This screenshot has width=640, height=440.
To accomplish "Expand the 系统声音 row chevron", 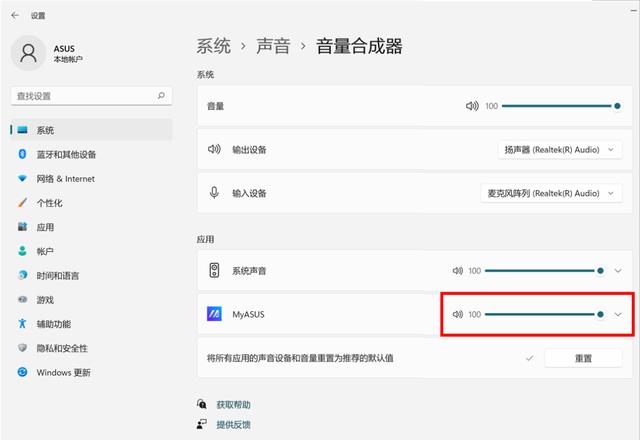I will [618, 271].
